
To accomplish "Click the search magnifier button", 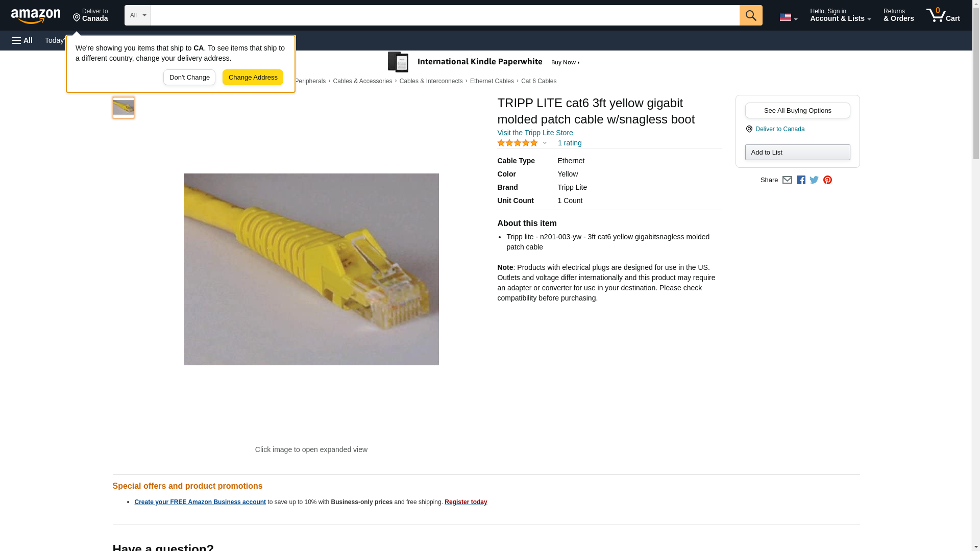I will coord(750,15).
